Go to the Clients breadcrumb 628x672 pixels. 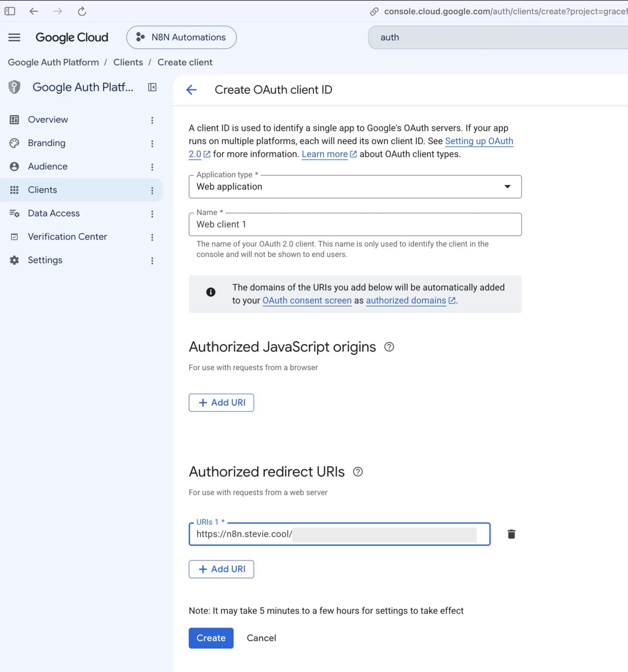tap(128, 62)
